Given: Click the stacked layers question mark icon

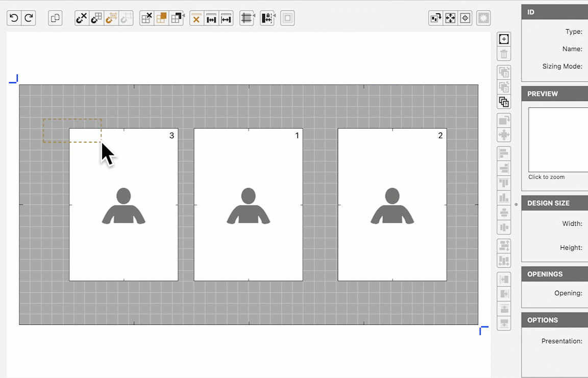Looking at the screenshot, I should (x=504, y=102).
